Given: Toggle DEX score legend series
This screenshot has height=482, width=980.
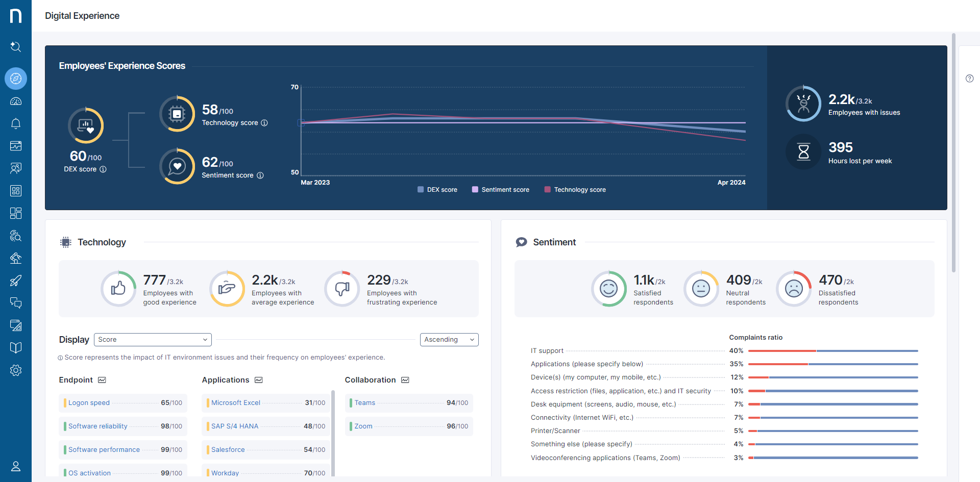Looking at the screenshot, I should [437, 190].
